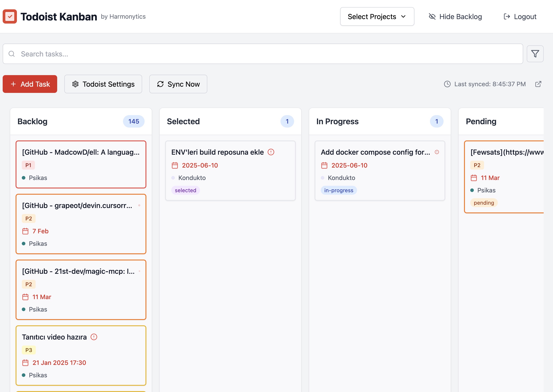
Task: Click the Backlog column header
Action: pos(32,121)
